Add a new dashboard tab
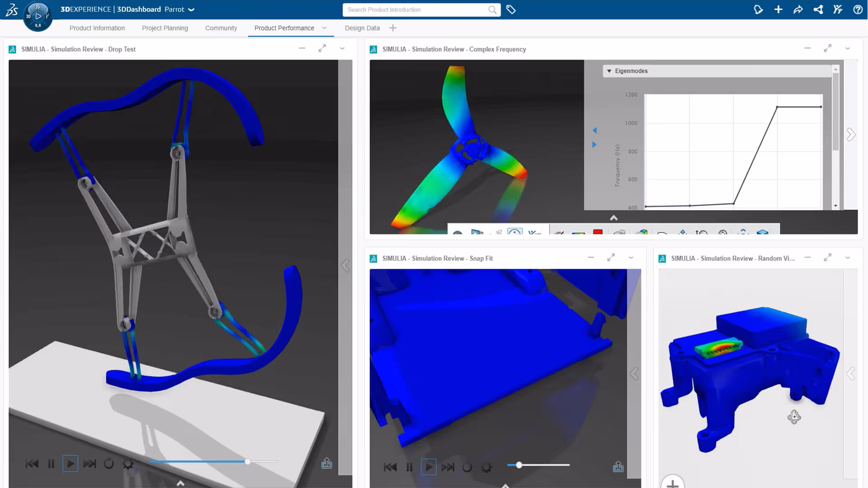This screenshot has height=488, width=868. pos(393,28)
